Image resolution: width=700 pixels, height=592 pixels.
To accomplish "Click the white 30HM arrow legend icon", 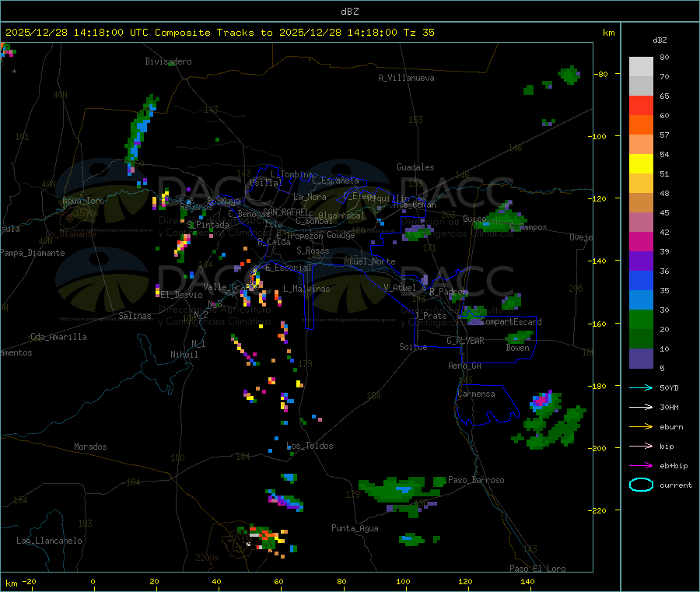I will pos(641,407).
